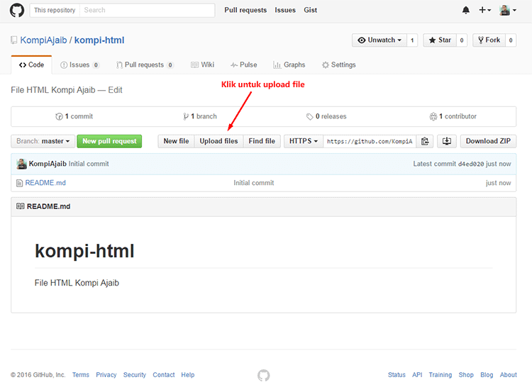The width and height of the screenshot is (532, 392).
Task: Open the HTTPS protocol dropdown
Action: pyautogui.click(x=304, y=141)
